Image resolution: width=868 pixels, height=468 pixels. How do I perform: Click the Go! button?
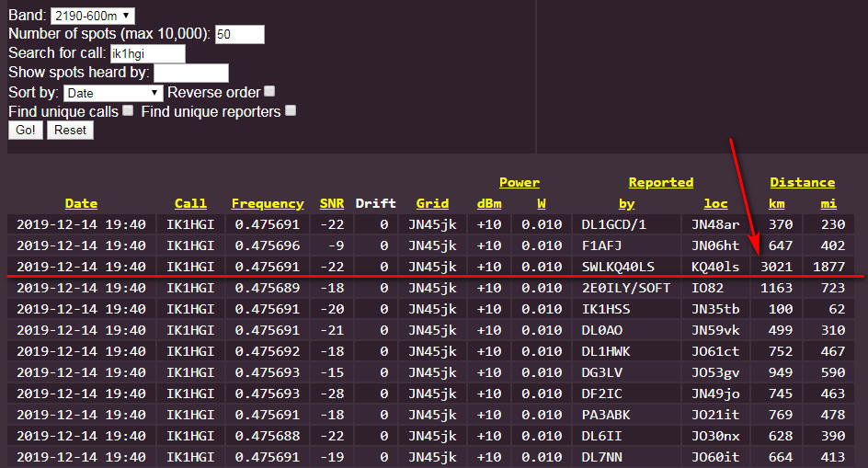click(26, 131)
